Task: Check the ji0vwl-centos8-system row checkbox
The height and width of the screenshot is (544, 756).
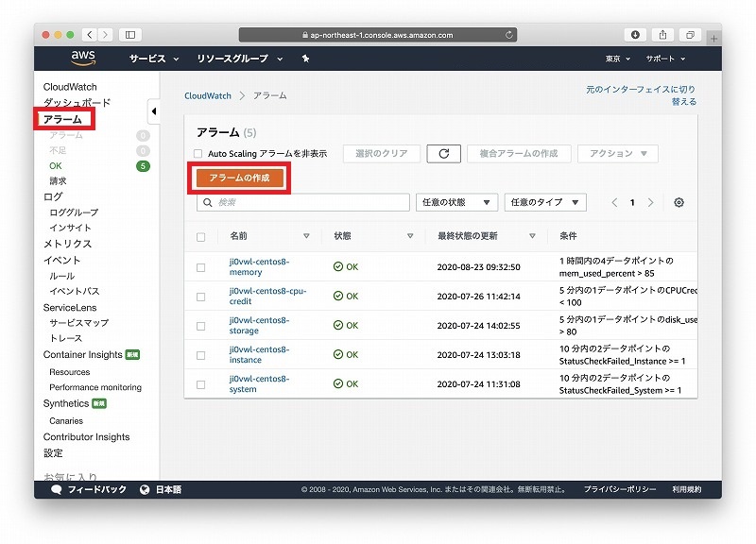Action: (x=200, y=384)
